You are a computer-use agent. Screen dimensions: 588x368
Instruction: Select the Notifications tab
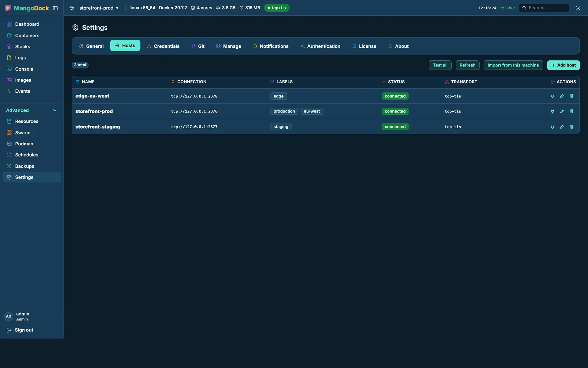[x=271, y=46]
